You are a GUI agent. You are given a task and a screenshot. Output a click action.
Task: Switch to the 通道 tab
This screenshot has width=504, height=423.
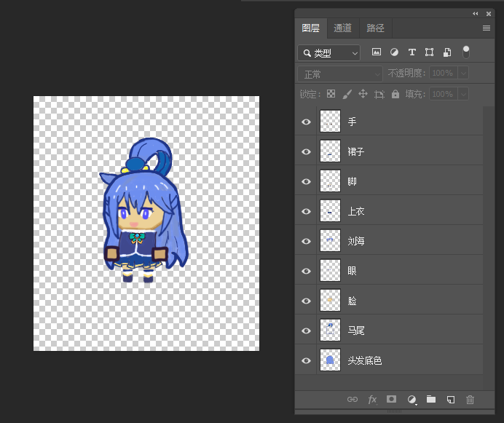(x=342, y=28)
